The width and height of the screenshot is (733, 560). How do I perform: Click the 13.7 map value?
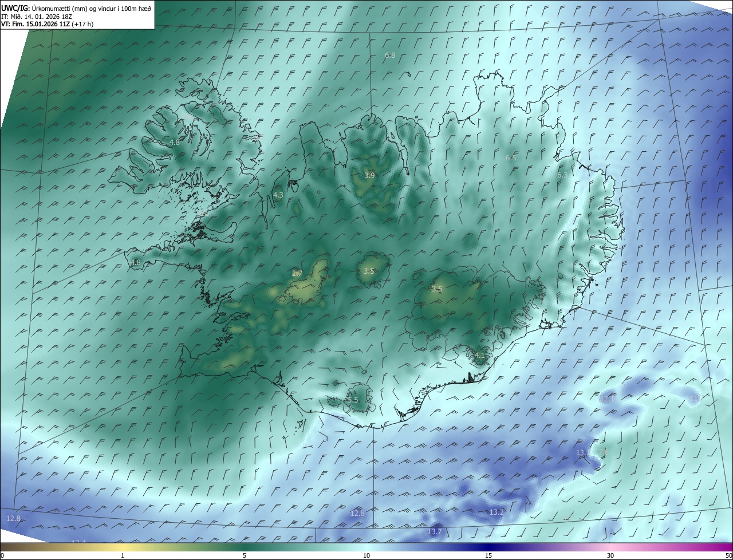(435, 532)
